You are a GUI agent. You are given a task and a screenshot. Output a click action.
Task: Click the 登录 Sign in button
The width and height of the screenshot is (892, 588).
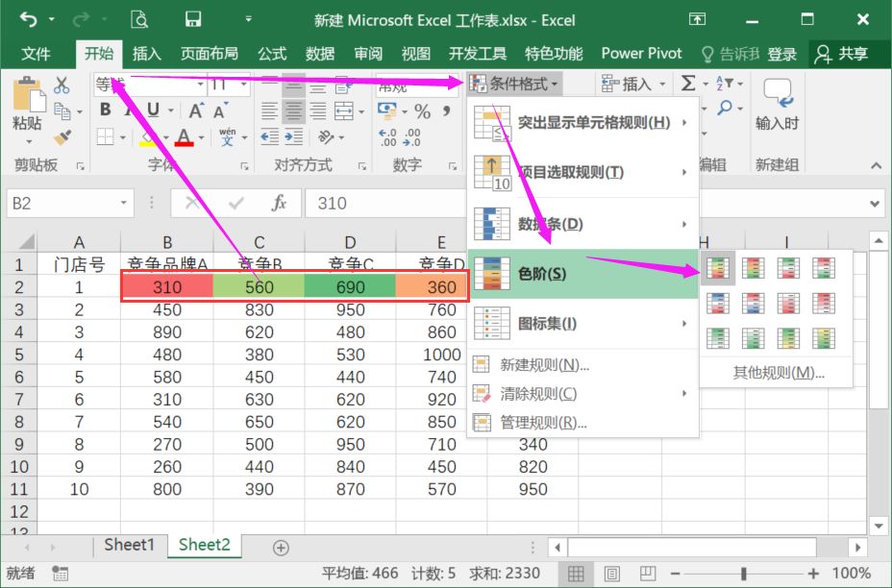(781, 54)
